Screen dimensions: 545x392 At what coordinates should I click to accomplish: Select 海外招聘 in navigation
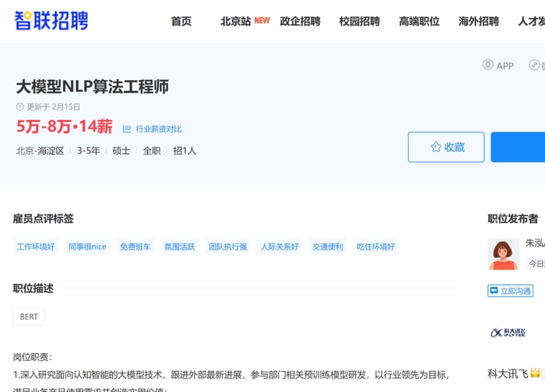coord(479,21)
